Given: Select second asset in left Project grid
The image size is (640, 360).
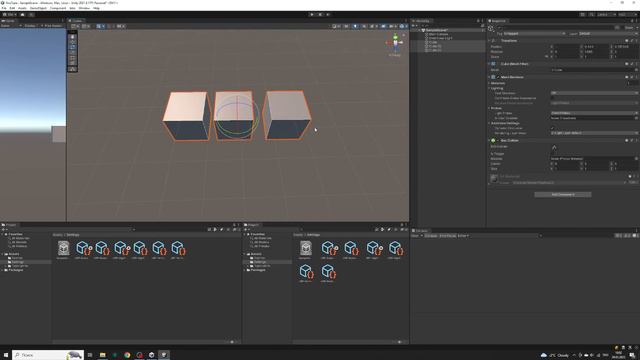Looking at the screenshot, I should 83,248.
